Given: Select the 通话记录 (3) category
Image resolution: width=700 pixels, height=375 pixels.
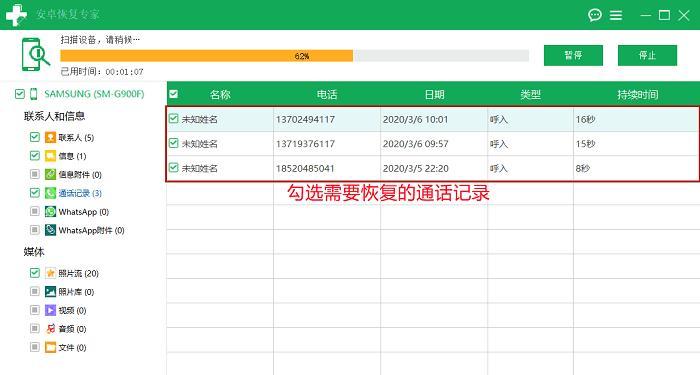Looking at the screenshot, I should (80, 193).
